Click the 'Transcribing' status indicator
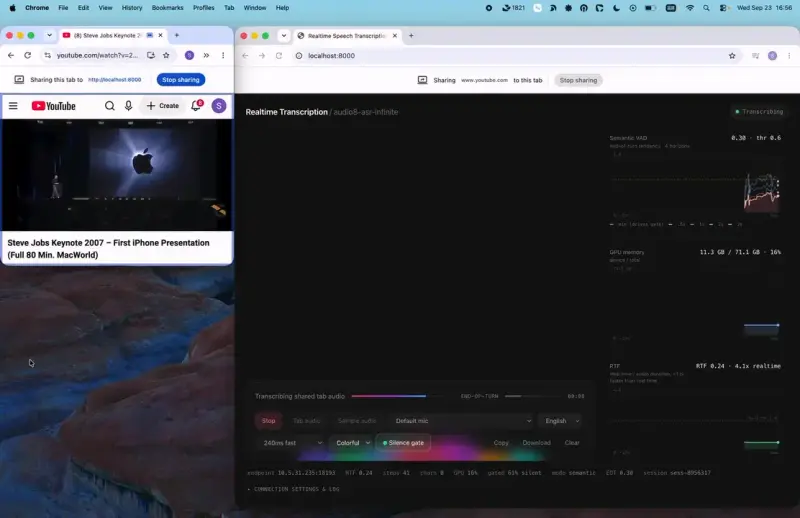800x518 pixels. [x=759, y=111]
